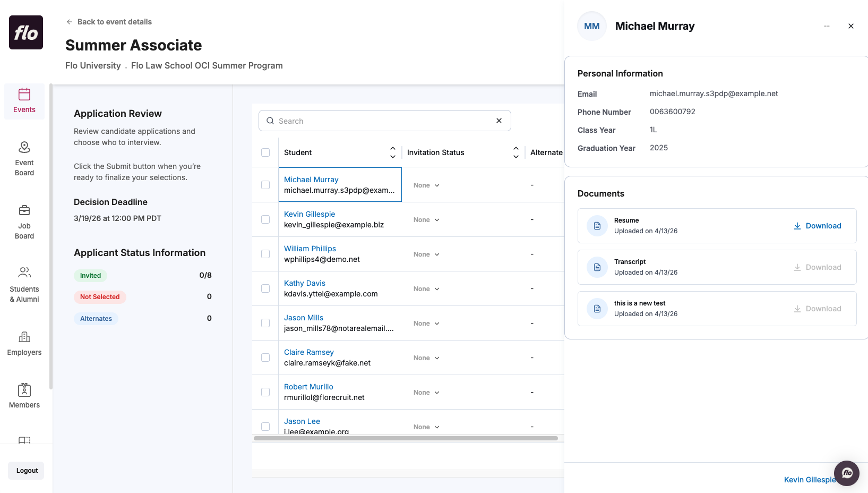
Task: Open invitation status dropdown for Claire Ramsey
Action: (x=426, y=358)
